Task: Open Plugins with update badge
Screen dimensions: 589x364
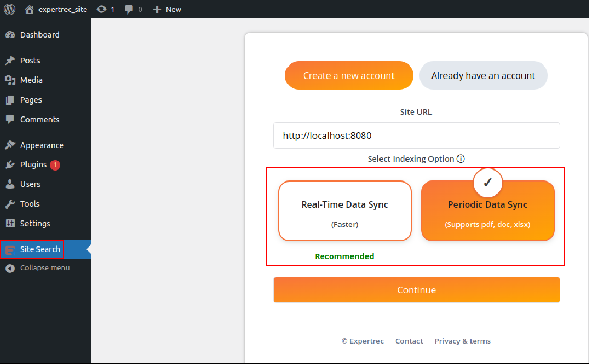Action: click(x=34, y=165)
